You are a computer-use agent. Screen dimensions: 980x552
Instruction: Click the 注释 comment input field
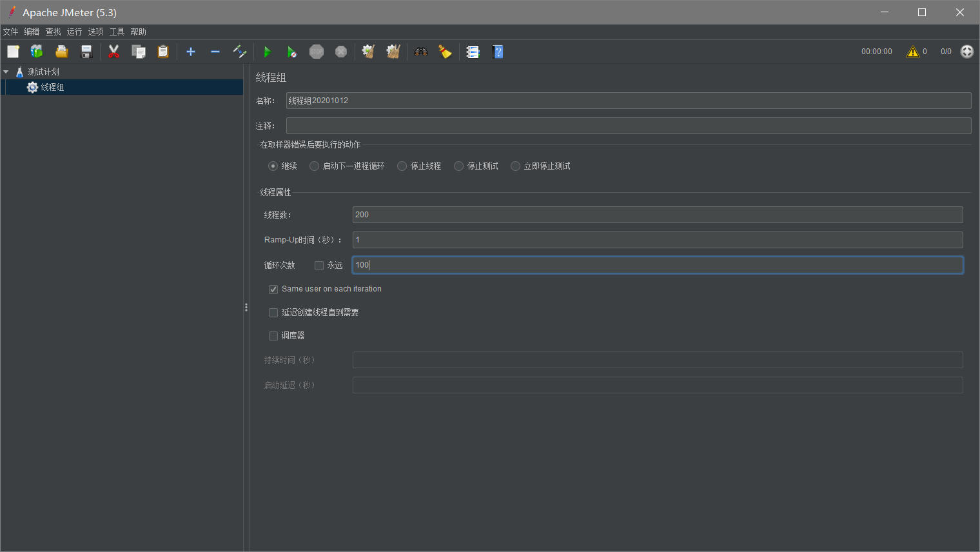[x=629, y=126]
